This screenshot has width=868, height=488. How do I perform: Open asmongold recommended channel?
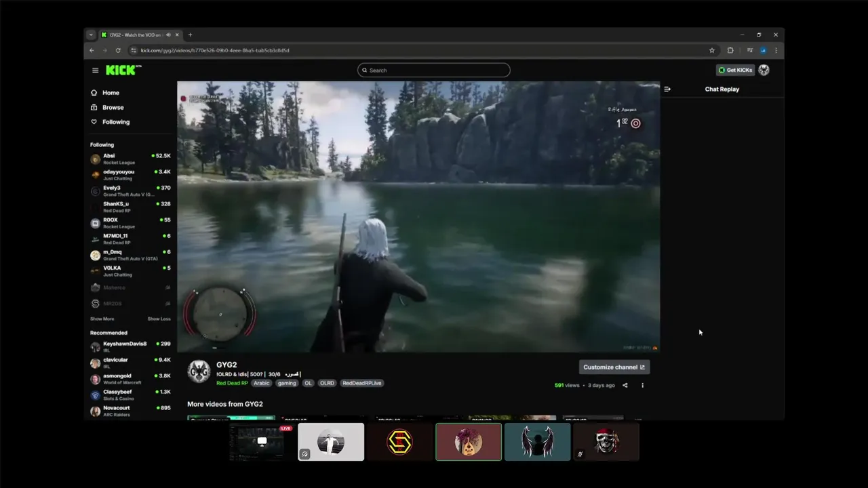coord(130,378)
